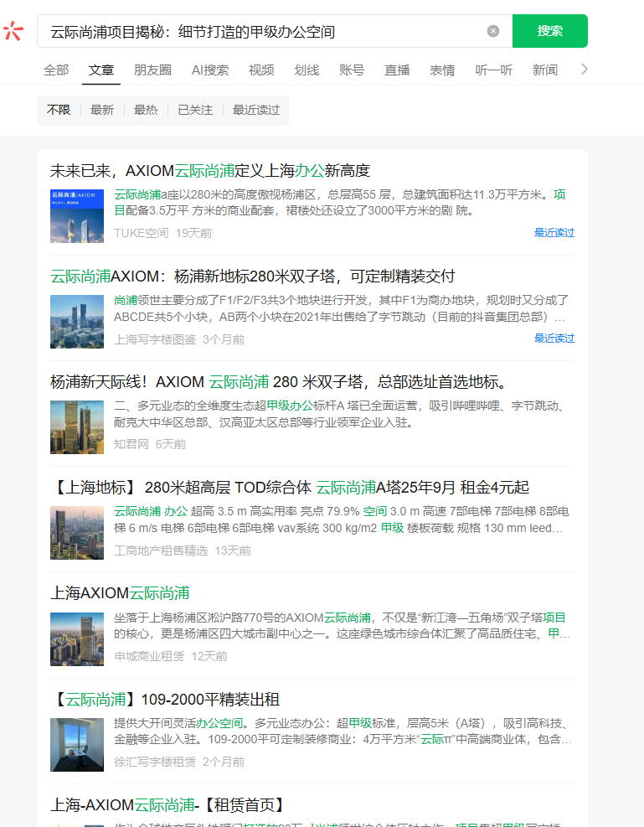
Task: Click thumbnail of the 工商地产租售精选 article
Action: coord(77,533)
